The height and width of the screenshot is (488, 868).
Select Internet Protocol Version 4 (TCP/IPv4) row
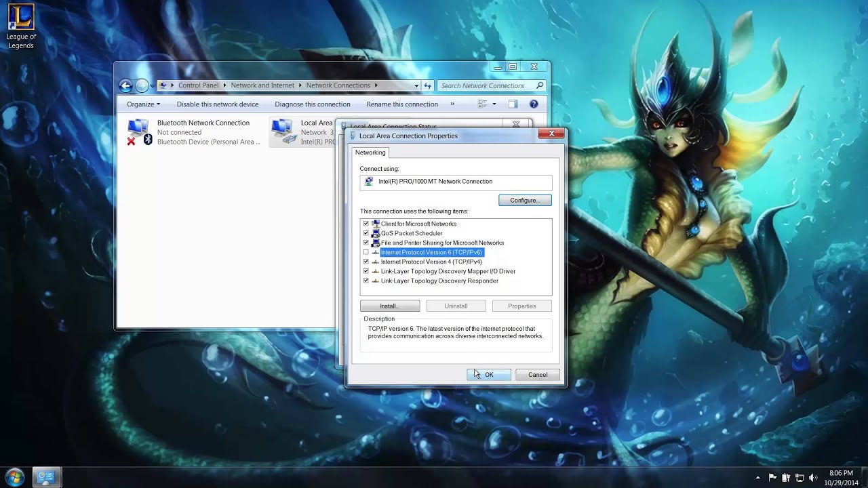click(x=431, y=262)
